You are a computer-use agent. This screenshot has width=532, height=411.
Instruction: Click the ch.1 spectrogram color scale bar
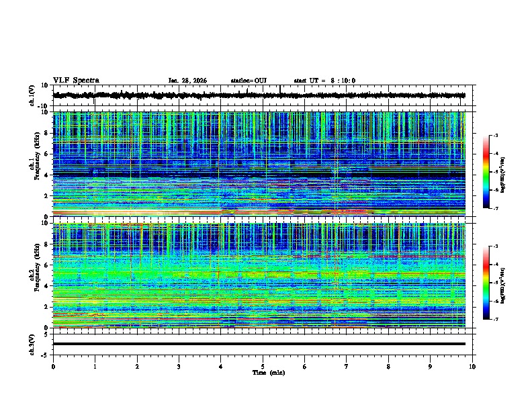point(486,172)
